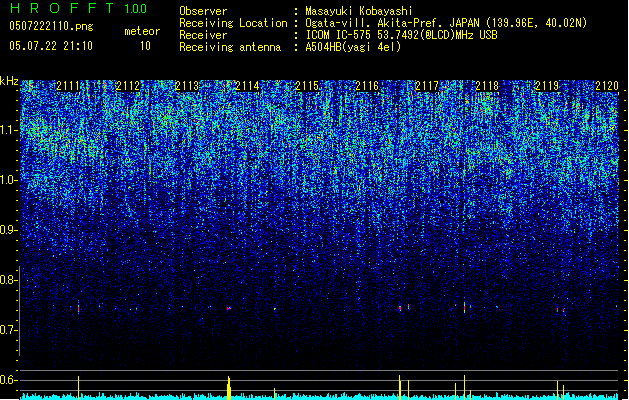Screen dimensions: 629x400
Task: Click receiver value ICOM IC-575 53.7492 MHz USB
Action: click(x=401, y=35)
